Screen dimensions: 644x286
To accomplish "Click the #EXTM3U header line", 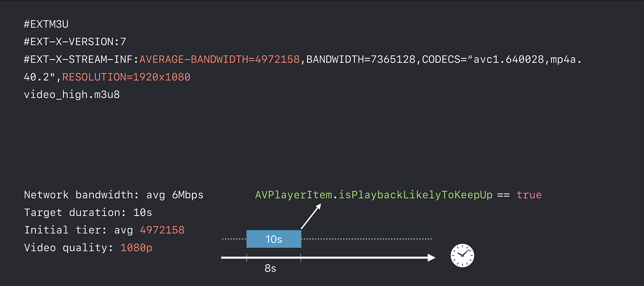I will 46,24.
